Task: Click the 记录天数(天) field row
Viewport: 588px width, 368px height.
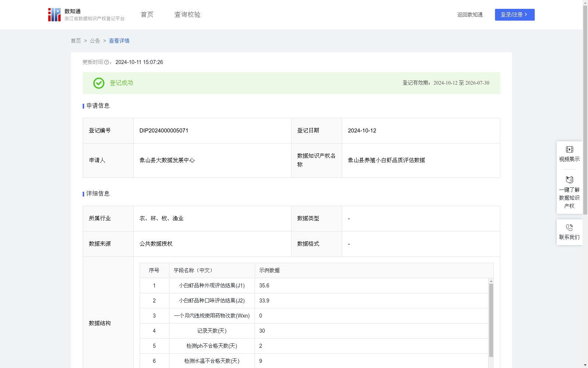Action: click(x=211, y=331)
